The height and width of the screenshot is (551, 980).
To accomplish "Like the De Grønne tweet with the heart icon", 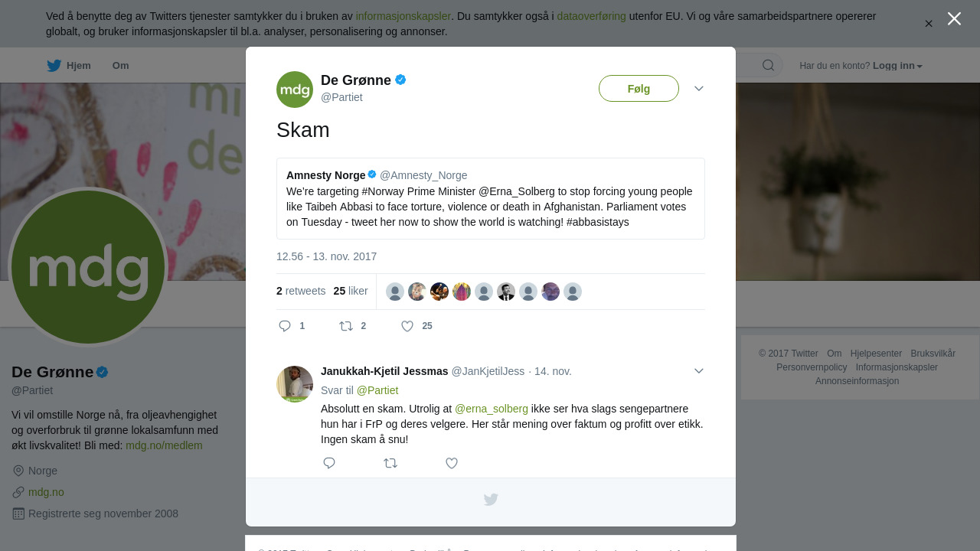I will click(407, 326).
